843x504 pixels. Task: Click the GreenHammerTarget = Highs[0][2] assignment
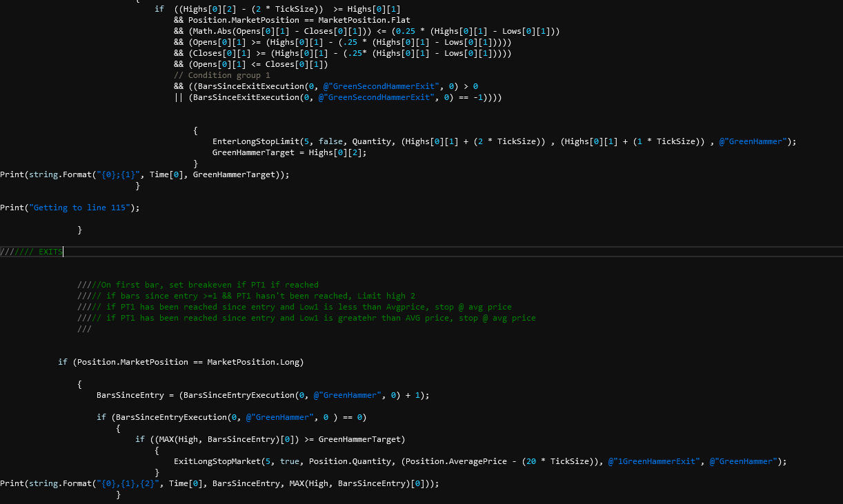click(289, 152)
